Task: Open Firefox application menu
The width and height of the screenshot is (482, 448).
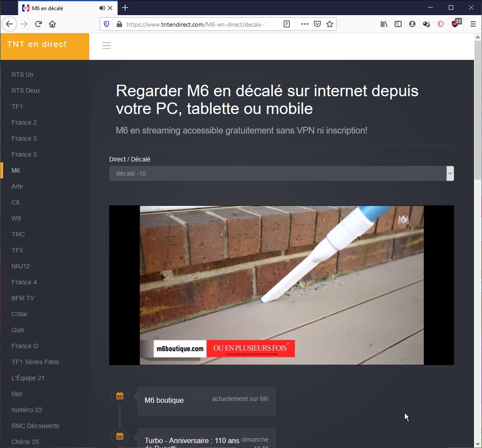Action: [x=473, y=24]
